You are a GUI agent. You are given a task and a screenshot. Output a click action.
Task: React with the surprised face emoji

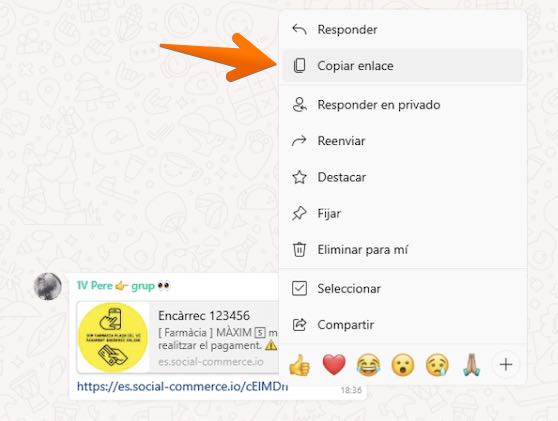[x=403, y=365]
